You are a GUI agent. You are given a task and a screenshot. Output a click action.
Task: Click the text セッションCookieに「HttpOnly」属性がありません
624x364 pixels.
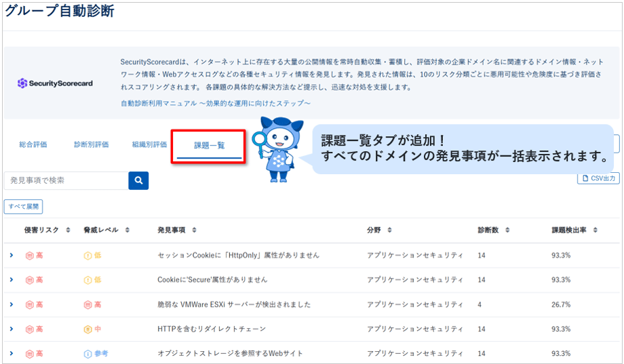(x=238, y=255)
